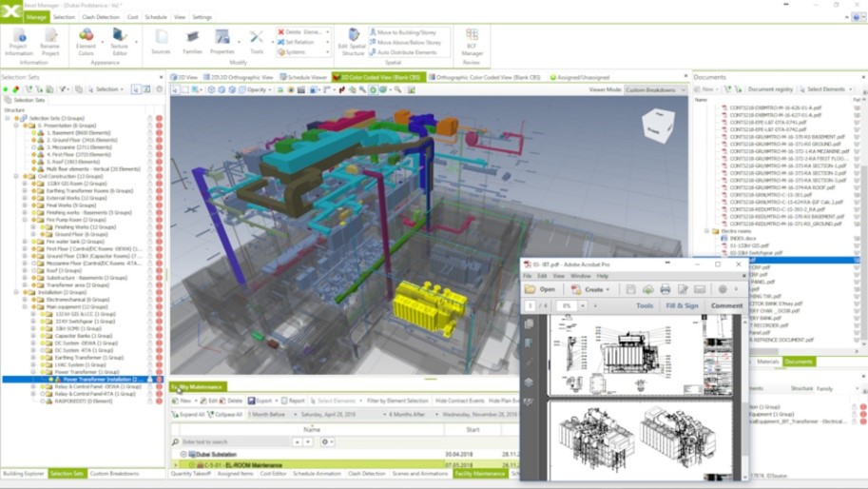Toggle lock icon for 'Fire water tank'
This screenshot has width=868, height=489.
tap(150, 242)
